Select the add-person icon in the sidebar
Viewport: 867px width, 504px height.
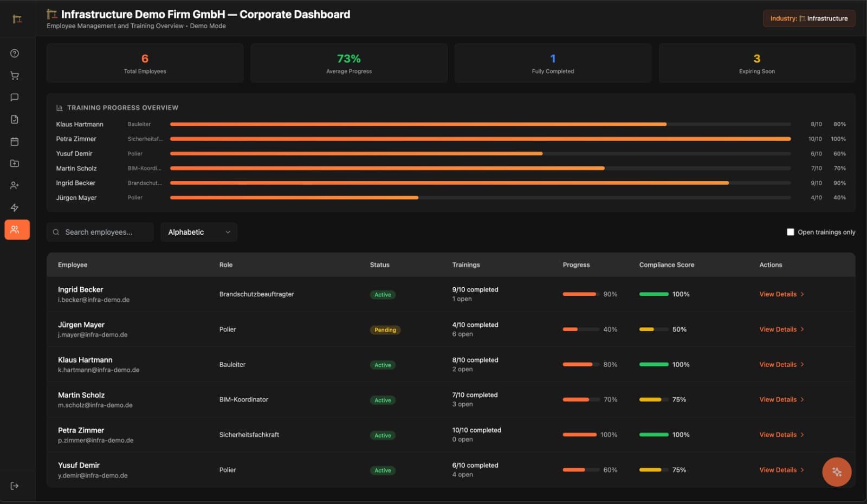click(x=15, y=185)
